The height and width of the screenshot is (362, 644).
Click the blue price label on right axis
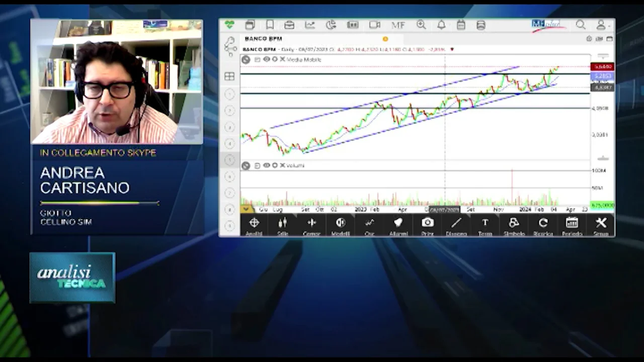coord(602,76)
